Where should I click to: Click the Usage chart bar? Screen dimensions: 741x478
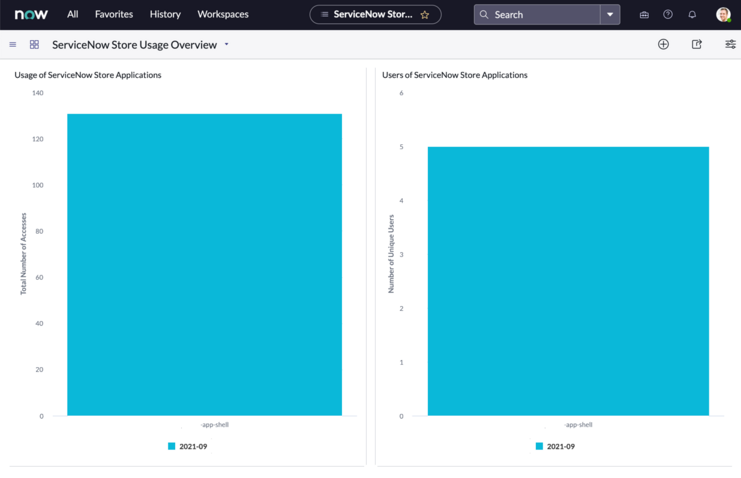tap(205, 265)
